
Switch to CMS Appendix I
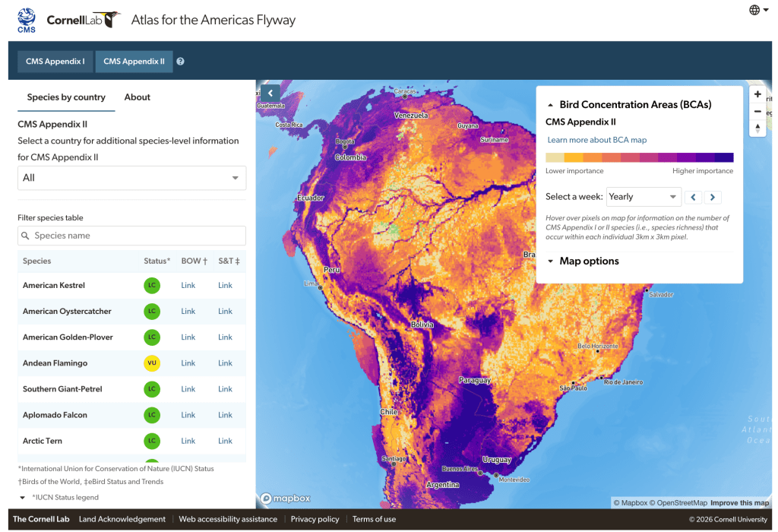[x=55, y=62]
